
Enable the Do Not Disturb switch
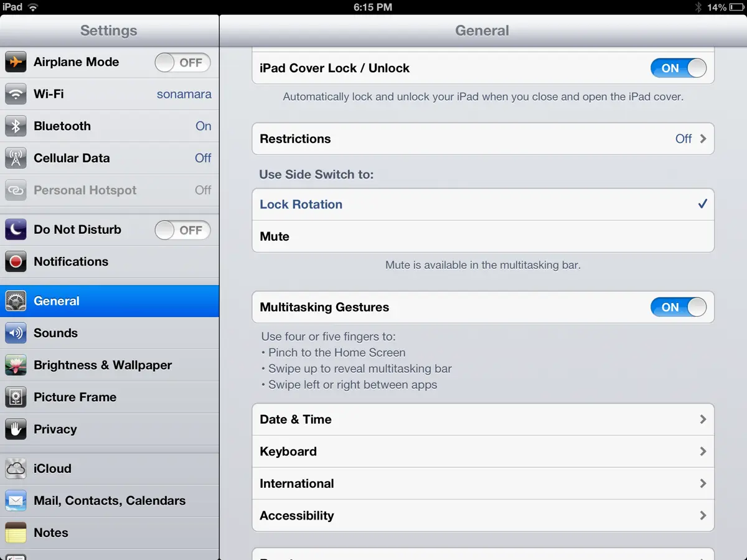pyautogui.click(x=182, y=230)
